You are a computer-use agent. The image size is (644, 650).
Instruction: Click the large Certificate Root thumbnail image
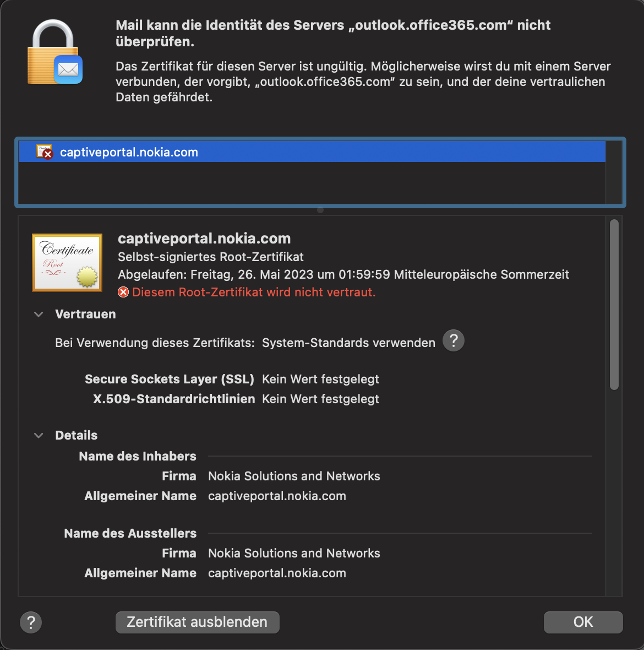click(67, 262)
